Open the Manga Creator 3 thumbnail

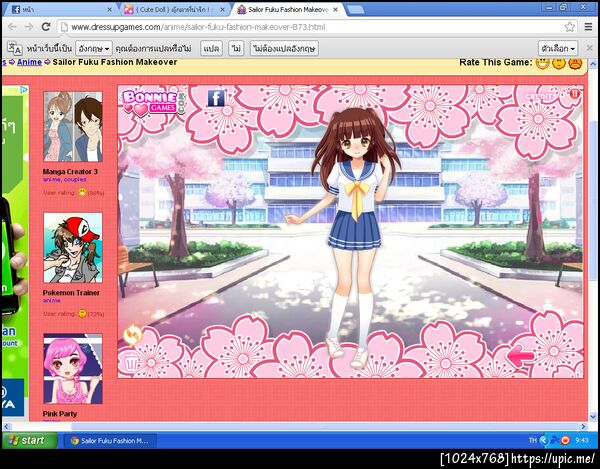click(x=73, y=127)
